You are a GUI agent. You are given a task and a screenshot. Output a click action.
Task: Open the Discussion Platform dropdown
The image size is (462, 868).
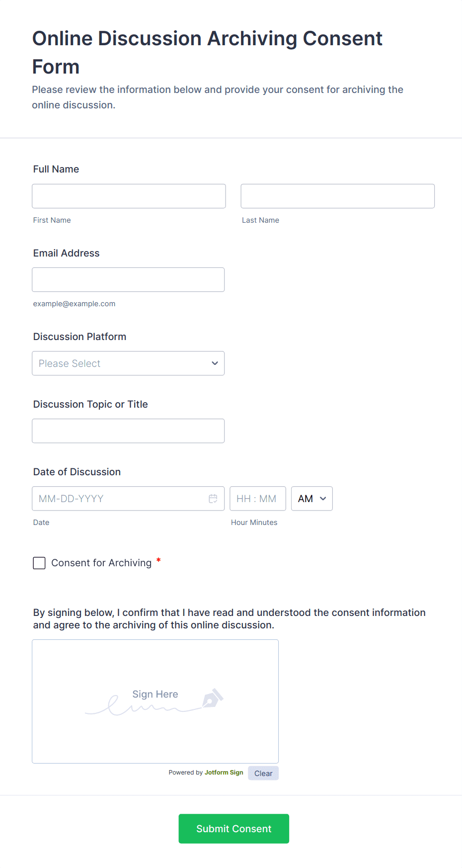128,363
